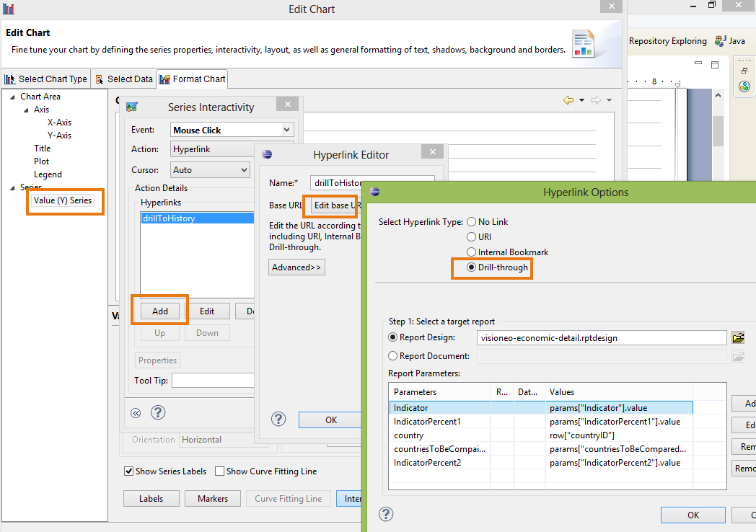Open back navigation history dropdown arrow
756x532 pixels.
coord(581,100)
